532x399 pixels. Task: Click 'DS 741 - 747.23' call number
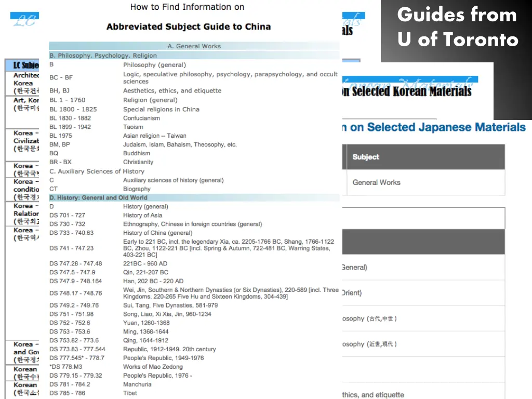71,248
